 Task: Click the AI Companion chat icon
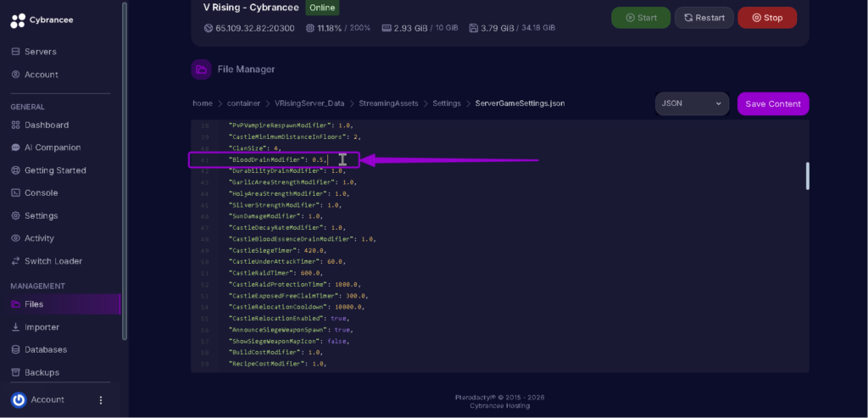15,148
